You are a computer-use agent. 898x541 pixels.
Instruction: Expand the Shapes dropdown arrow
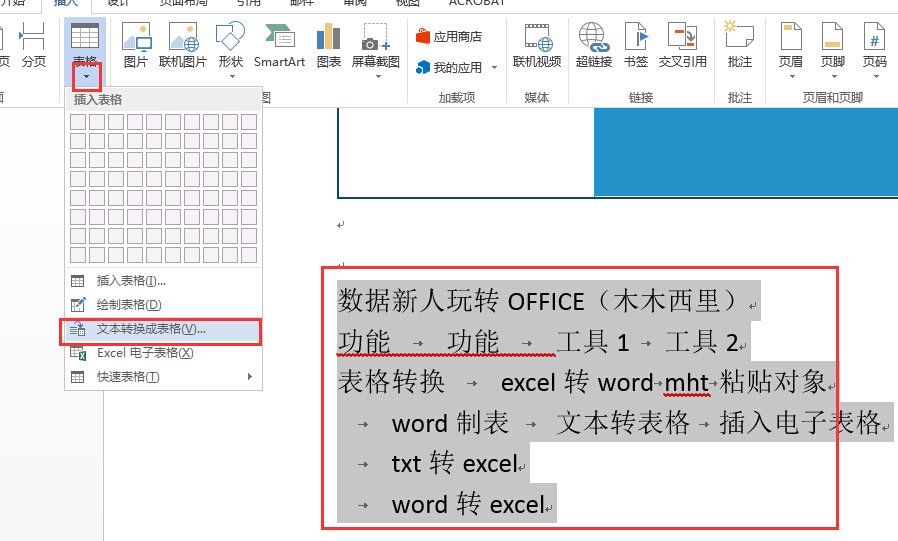click(232, 76)
